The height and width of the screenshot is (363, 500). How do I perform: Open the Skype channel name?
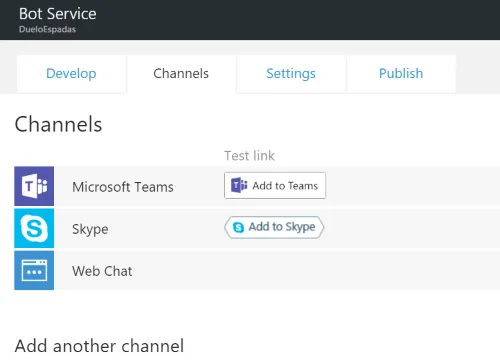90,229
